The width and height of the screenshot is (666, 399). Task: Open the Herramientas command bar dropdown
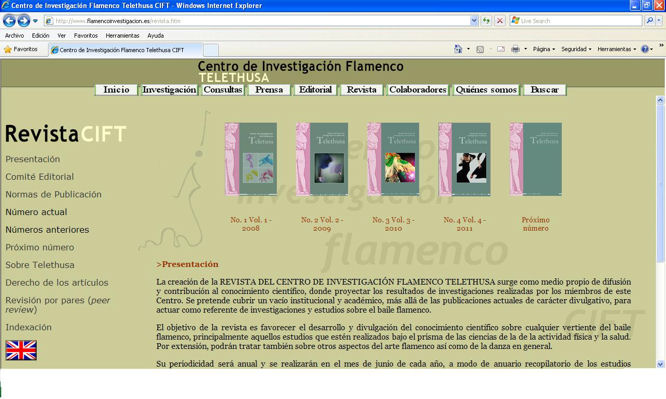(617, 49)
